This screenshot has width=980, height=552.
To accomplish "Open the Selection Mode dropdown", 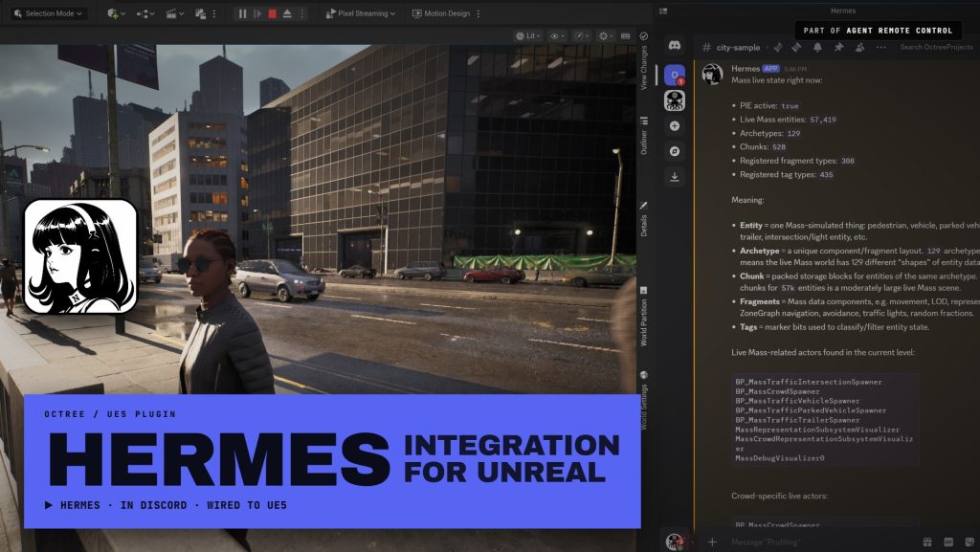I will [48, 13].
